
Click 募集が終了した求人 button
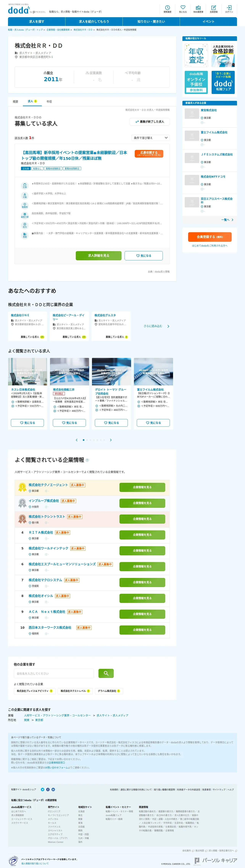149,122
